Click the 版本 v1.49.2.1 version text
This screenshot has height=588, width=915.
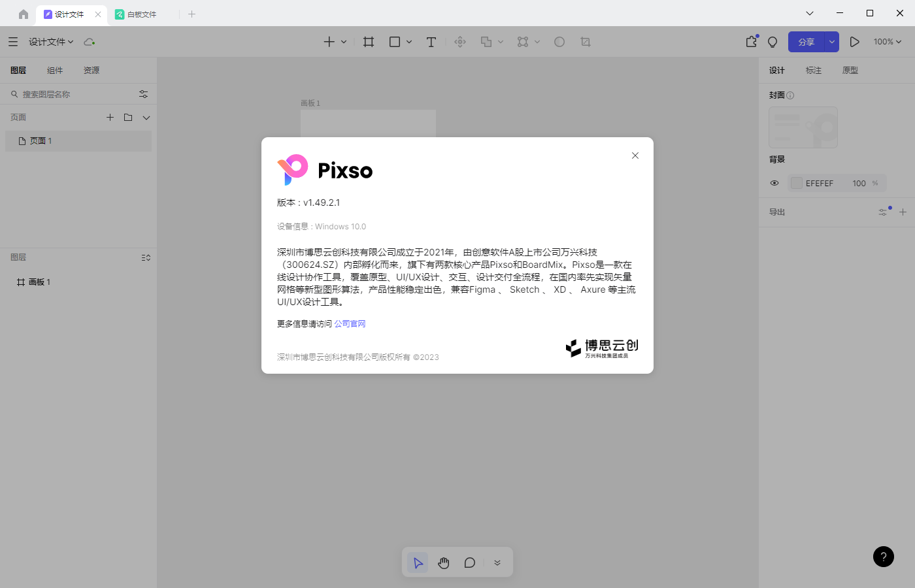coord(308,203)
